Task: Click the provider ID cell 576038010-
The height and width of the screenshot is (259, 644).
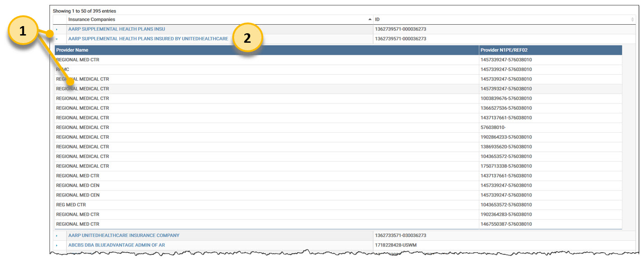Action: [x=493, y=127]
